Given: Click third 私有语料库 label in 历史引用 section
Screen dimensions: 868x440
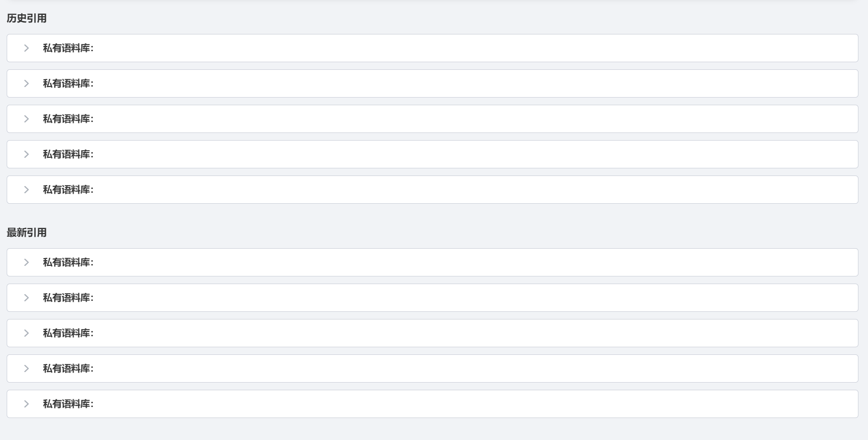Looking at the screenshot, I should tap(68, 119).
